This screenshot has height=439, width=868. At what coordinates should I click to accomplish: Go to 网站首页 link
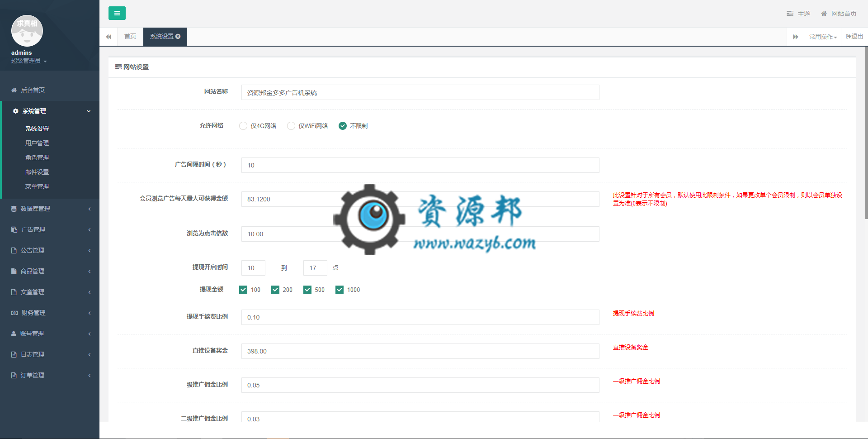(839, 14)
